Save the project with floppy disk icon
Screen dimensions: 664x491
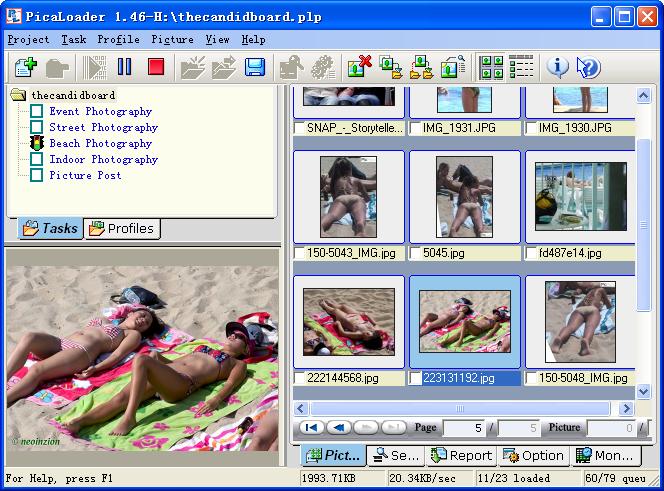[255, 67]
